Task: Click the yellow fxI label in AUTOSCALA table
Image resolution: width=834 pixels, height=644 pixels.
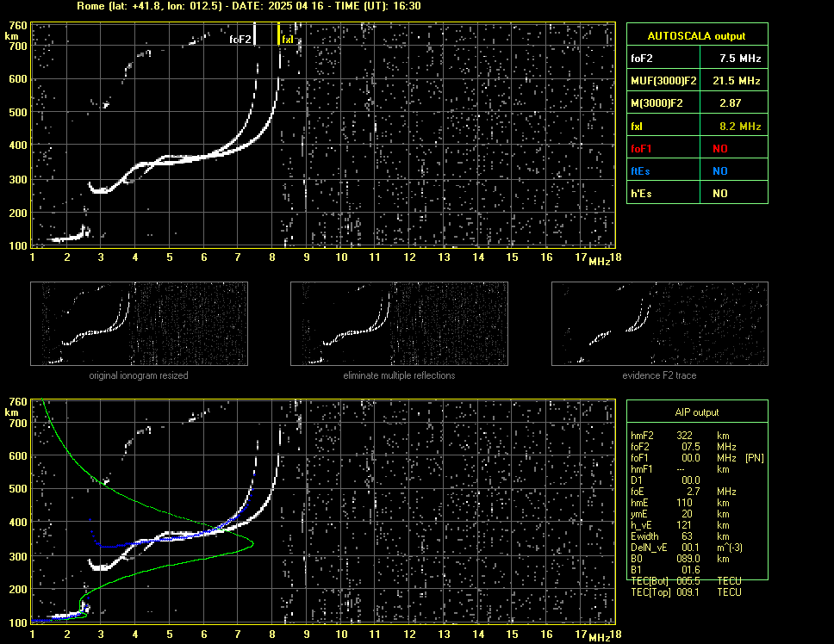Action: 637,127
